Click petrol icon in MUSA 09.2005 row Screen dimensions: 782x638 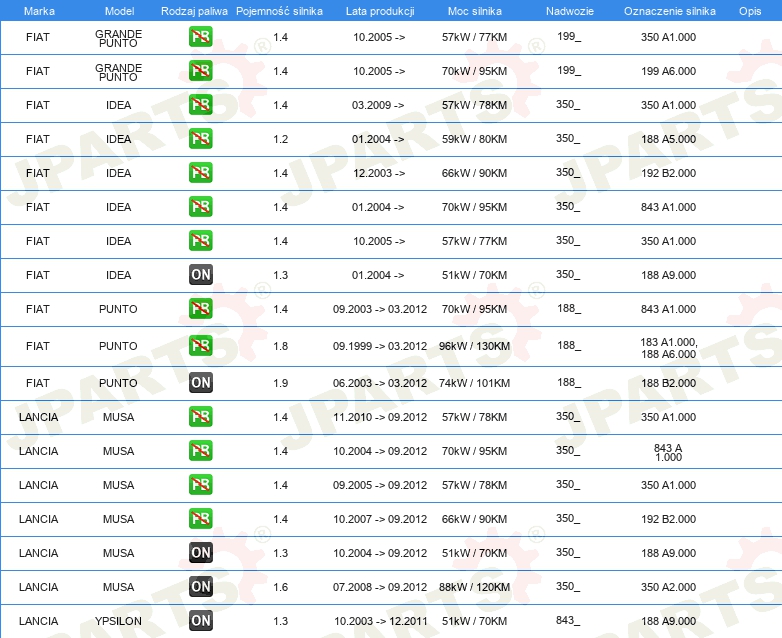pos(200,484)
